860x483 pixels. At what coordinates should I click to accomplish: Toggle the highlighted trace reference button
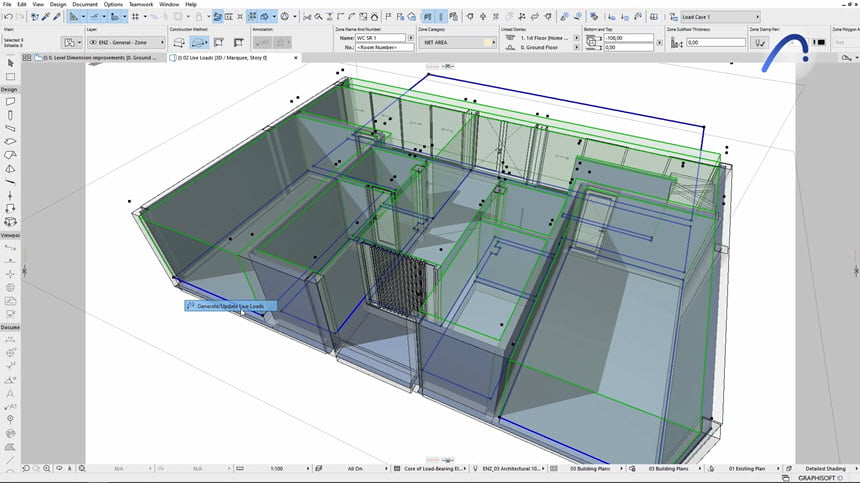click(x=217, y=17)
